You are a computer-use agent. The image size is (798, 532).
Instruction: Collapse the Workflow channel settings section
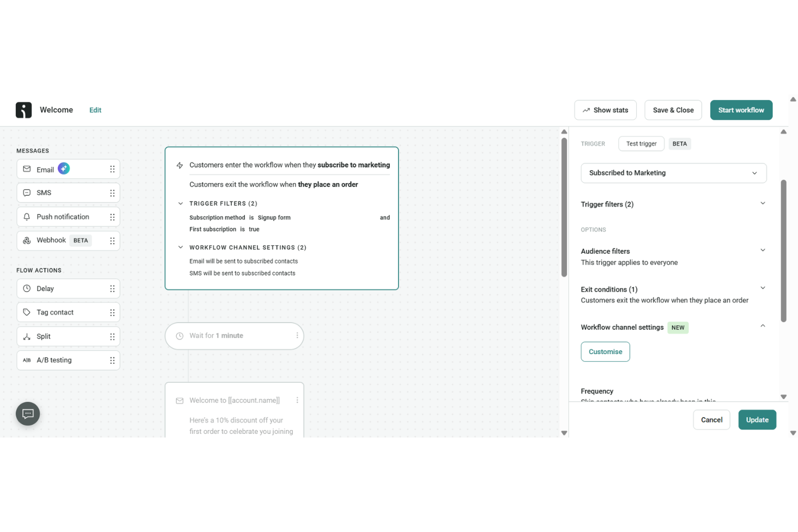(x=763, y=326)
